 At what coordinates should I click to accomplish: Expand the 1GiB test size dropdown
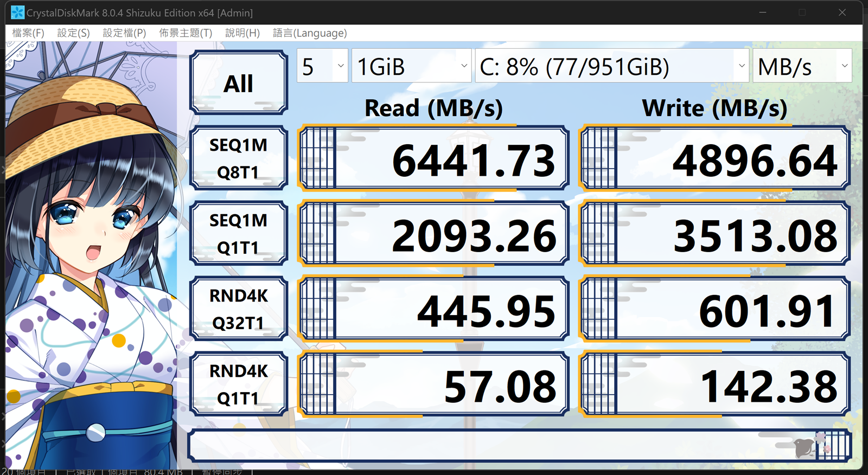411,66
